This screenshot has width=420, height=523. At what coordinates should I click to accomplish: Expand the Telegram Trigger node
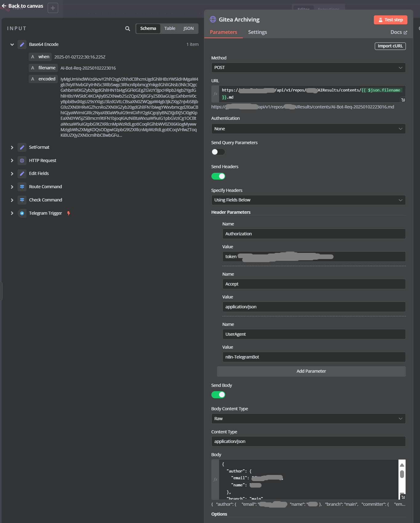pos(12,213)
